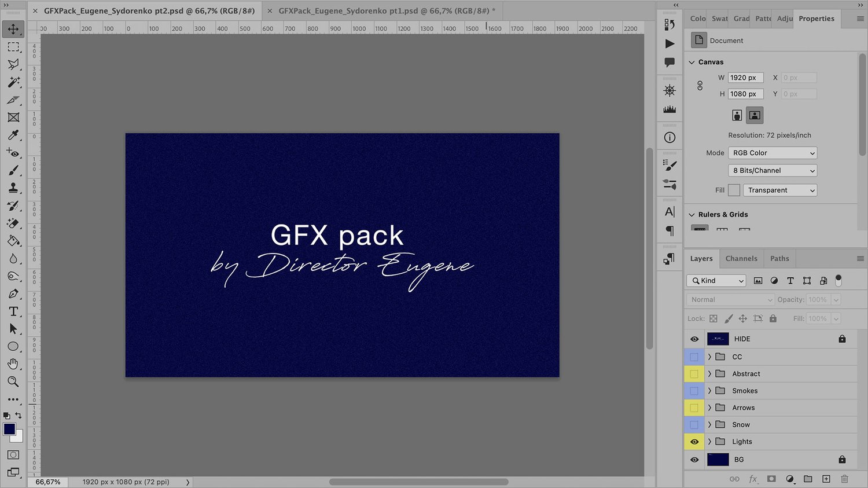Select the Ellipse shape tool
The height and width of the screenshot is (488, 868).
coord(13,347)
